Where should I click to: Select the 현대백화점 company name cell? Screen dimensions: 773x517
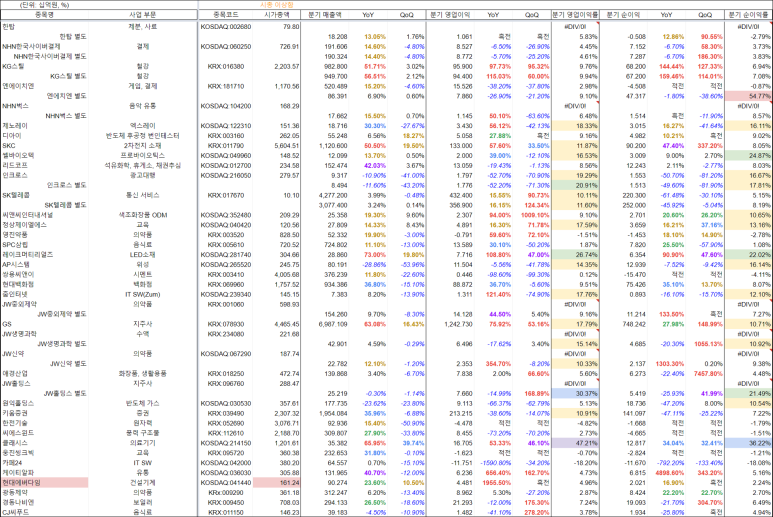[18, 284]
